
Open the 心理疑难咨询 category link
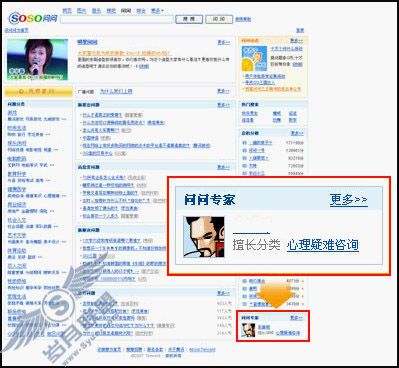323,245
